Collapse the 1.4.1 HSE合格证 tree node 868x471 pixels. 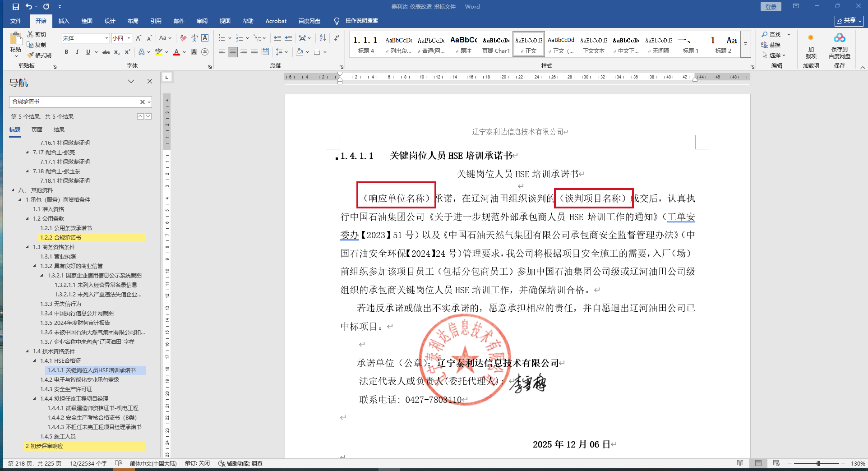[35, 360]
